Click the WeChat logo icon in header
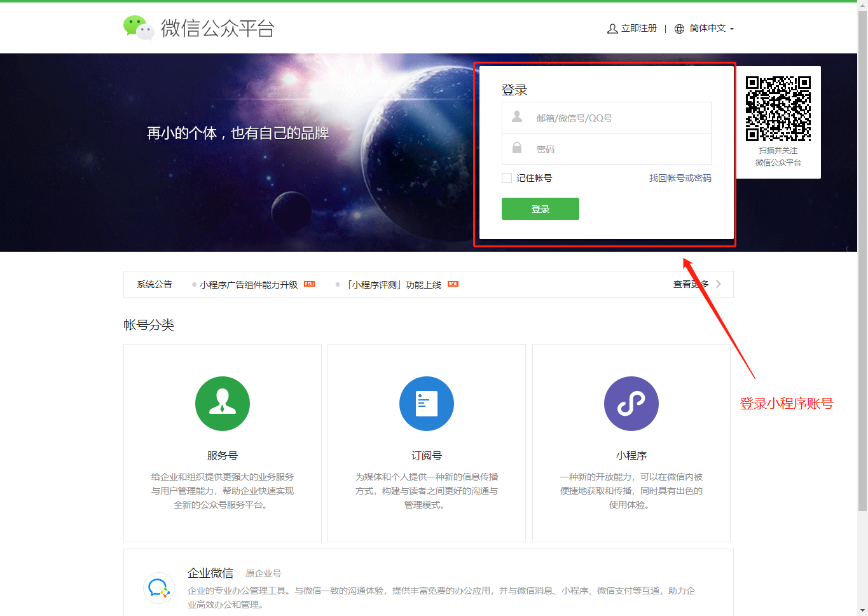Viewport: 868px width, 616px height. 139,27
